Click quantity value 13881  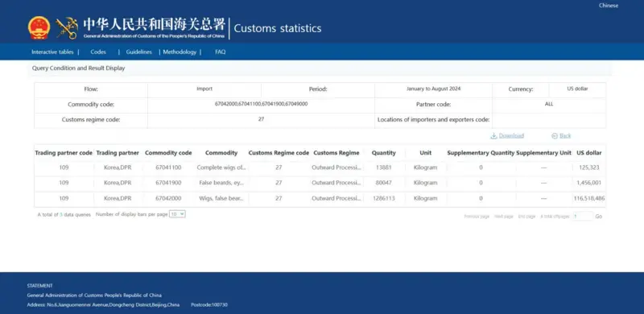tap(384, 167)
